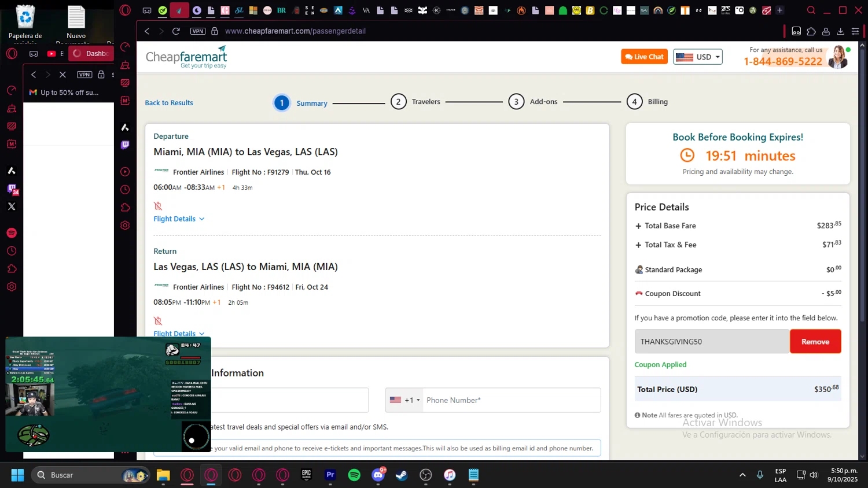The height and width of the screenshot is (488, 868).
Task: Switch to the VA tab
Action: (366, 10)
